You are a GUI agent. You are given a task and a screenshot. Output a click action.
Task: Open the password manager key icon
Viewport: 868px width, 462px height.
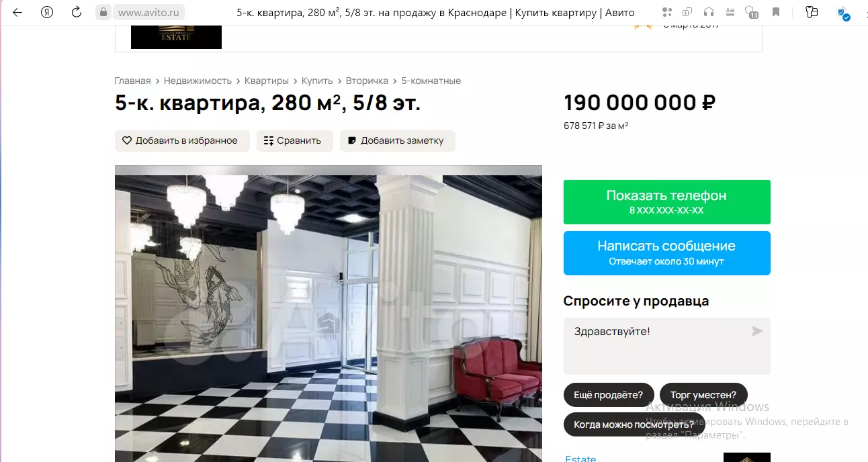pos(812,13)
